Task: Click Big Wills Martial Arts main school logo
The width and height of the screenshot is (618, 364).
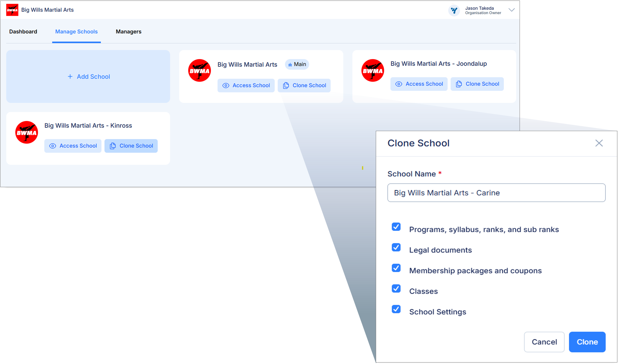Action: point(199,70)
